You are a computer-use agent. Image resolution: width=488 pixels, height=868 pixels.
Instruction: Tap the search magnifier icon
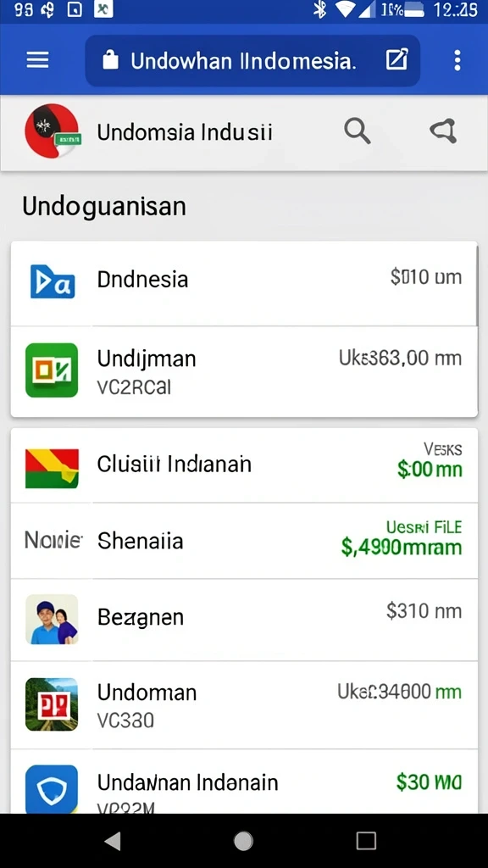point(357,131)
